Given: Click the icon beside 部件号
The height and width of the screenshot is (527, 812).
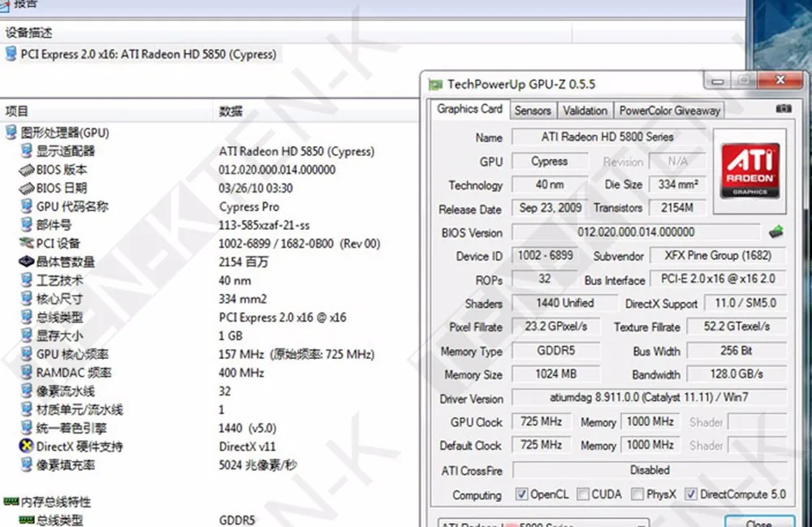Looking at the screenshot, I should [x=27, y=225].
